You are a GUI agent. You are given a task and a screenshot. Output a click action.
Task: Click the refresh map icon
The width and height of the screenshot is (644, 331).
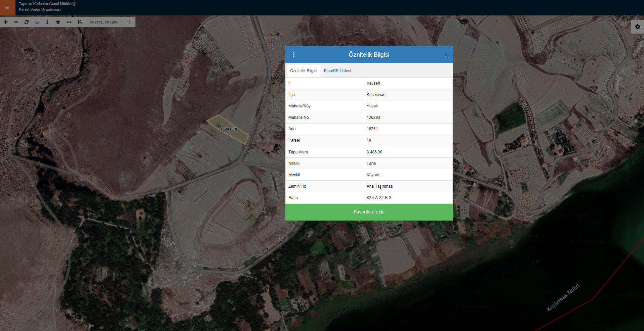[x=27, y=22]
